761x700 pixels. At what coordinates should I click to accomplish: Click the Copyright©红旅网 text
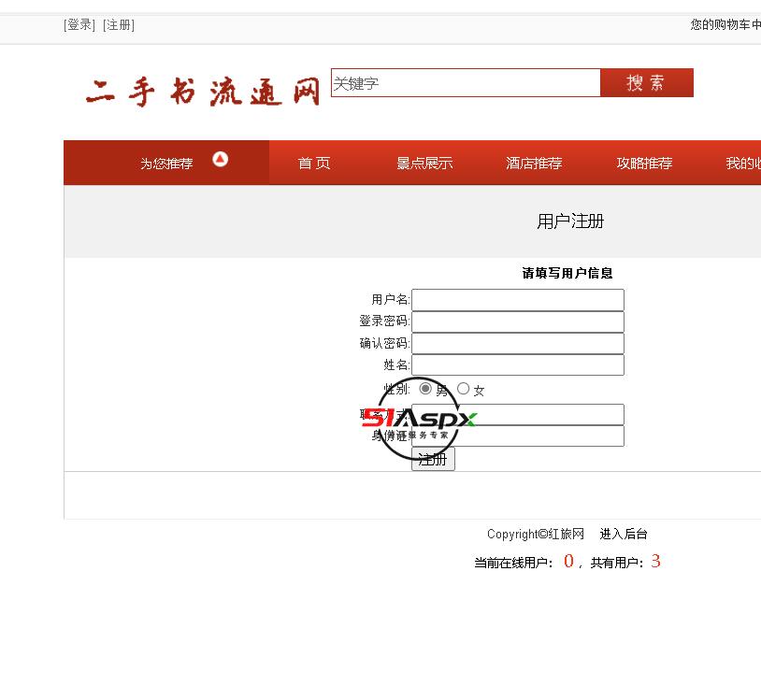coord(536,534)
